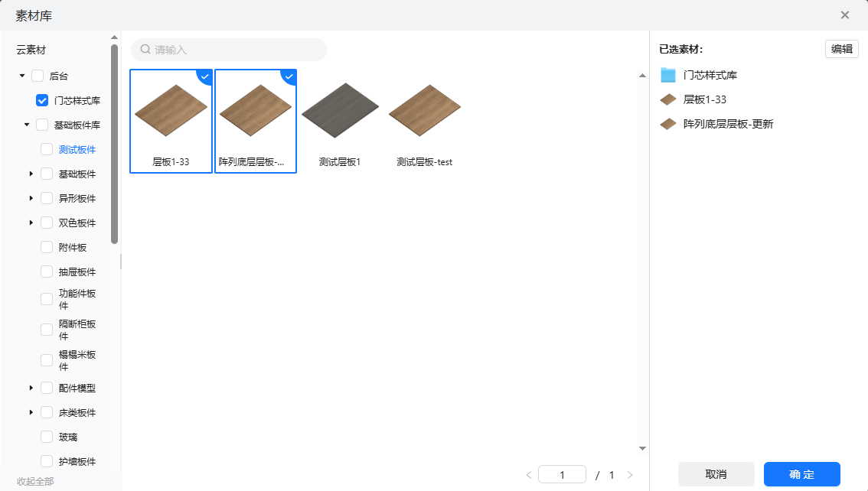
Task: Click the search magnifier icon
Action: tap(145, 50)
